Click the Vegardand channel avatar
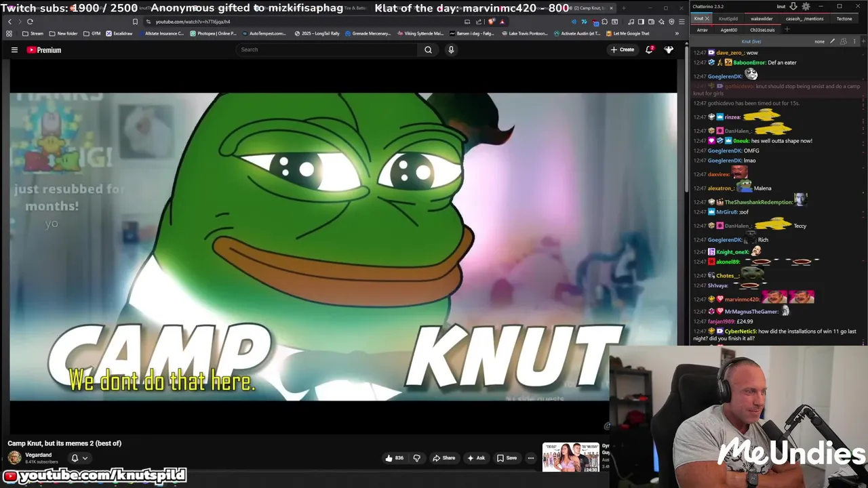 [x=14, y=457]
